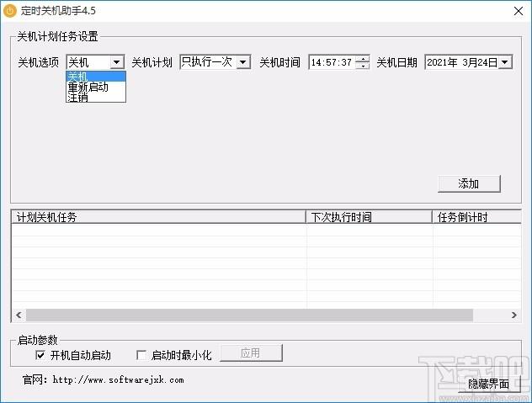The height and width of the screenshot is (403, 532).
Task: Open the 关机选项 dropdown arrow
Action: [117, 62]
